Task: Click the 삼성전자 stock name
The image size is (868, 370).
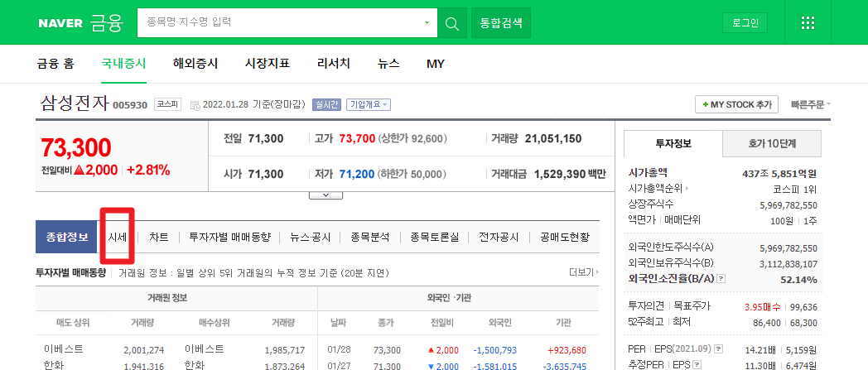Action: 75,103
